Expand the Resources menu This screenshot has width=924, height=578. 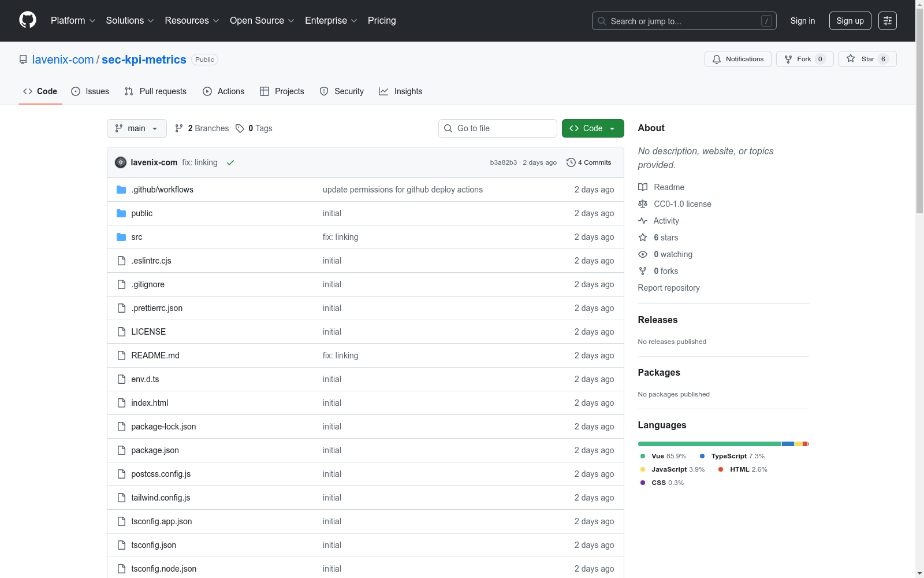click(192, 21)
